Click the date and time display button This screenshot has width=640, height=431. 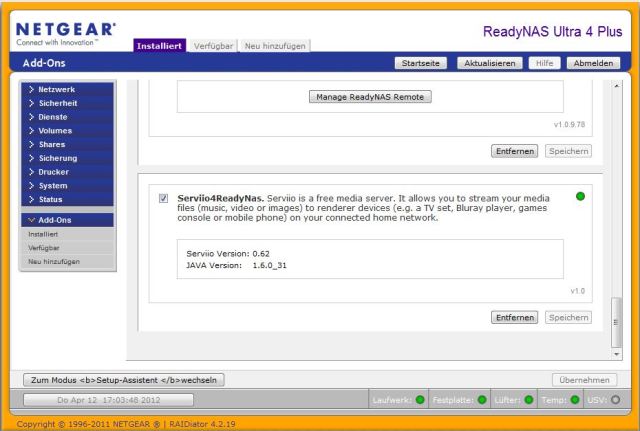109,400
